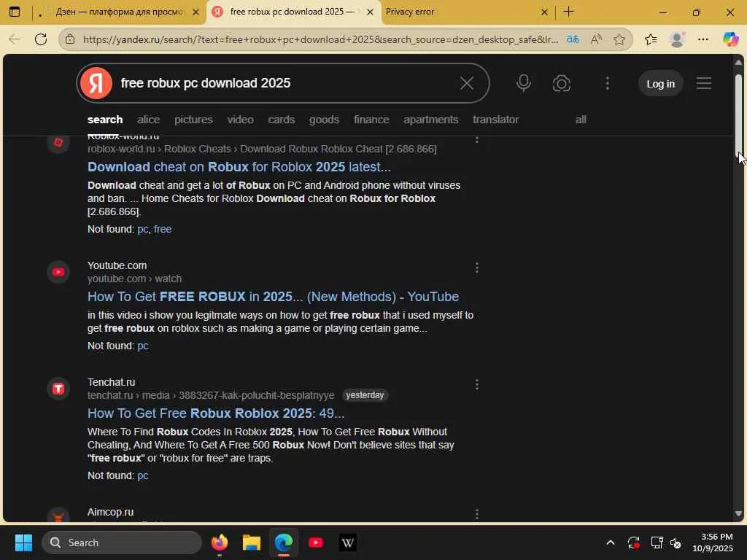Image resolution: width=747 pixels, height=560 pixels.
Task: Open the Wikipedia W taskbar icon
Action: coord(348,542)
